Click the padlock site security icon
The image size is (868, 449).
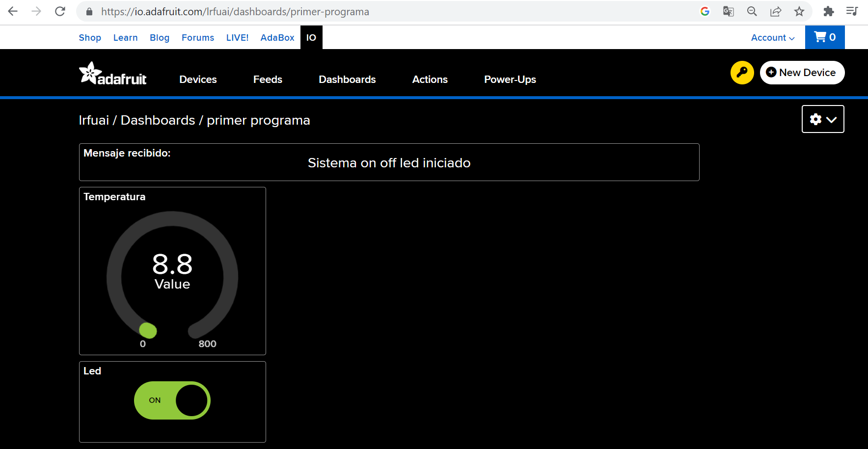click(89, 12)
